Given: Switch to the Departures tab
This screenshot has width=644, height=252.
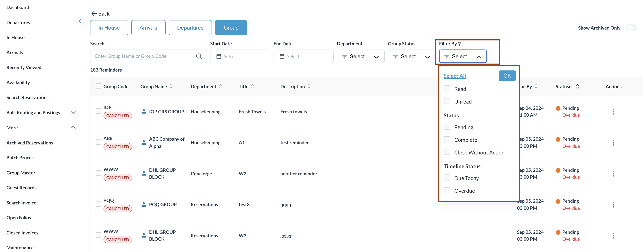Looking at the screenshot, I should click(190, 28).
